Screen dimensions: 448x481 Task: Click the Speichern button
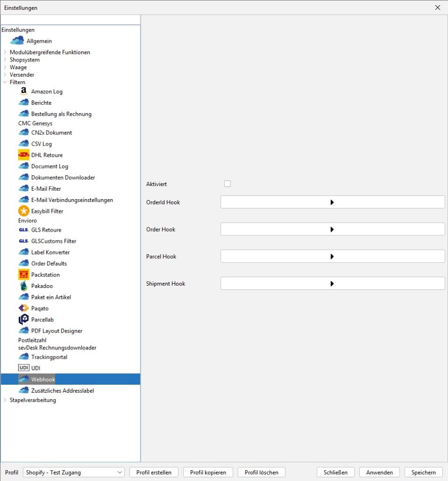click(423, 473)
